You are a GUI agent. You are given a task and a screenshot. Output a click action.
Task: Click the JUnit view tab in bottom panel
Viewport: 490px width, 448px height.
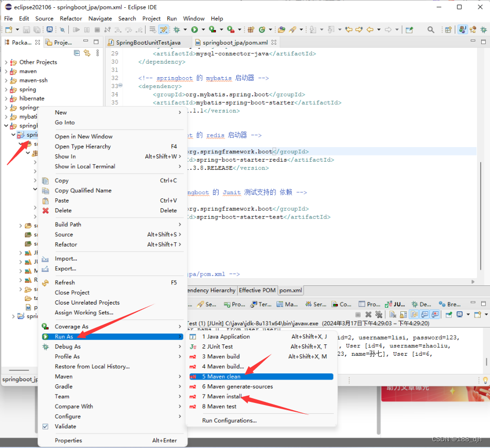tap(395, 305)
